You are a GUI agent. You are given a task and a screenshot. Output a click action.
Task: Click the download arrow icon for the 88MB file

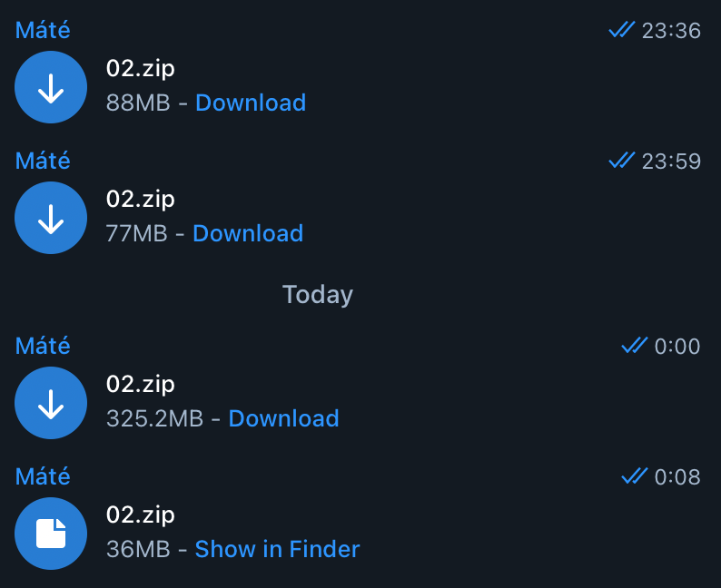tap(51, 87)
